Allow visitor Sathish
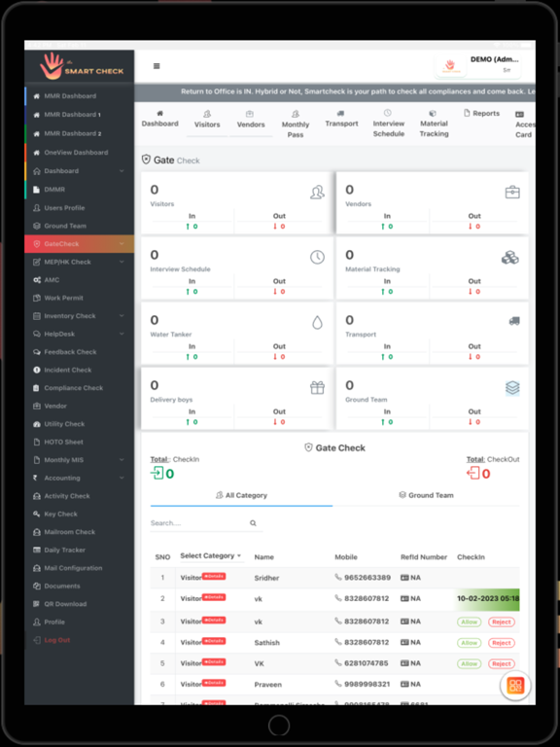 tap(469, 643)
